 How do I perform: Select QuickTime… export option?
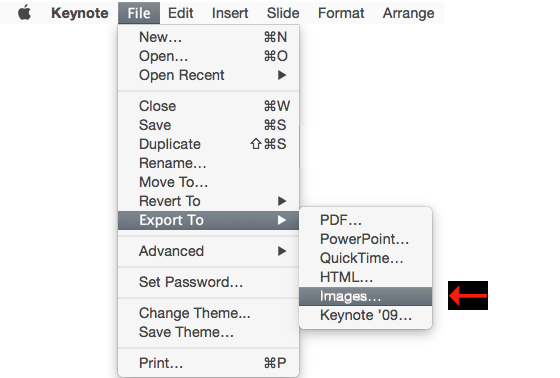(x=365, y=258)
